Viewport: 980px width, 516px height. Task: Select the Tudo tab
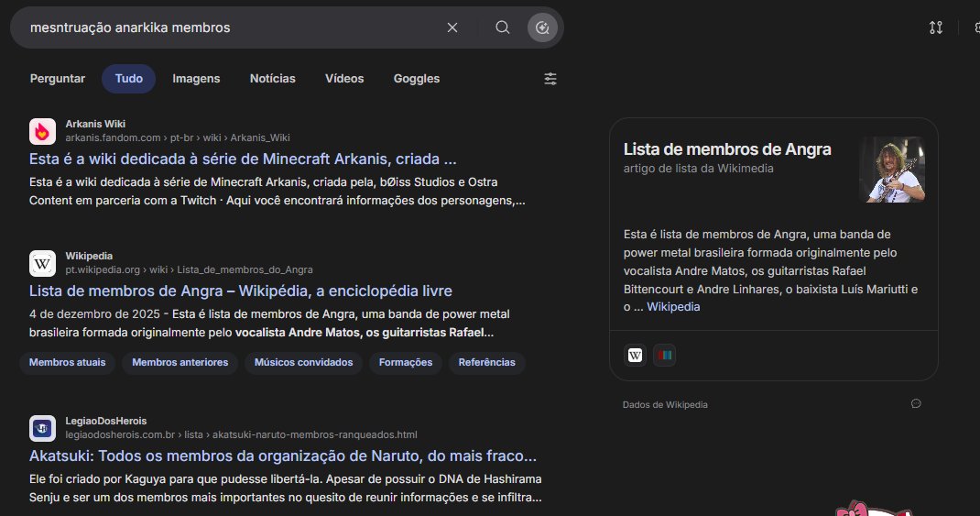[129, 79]
